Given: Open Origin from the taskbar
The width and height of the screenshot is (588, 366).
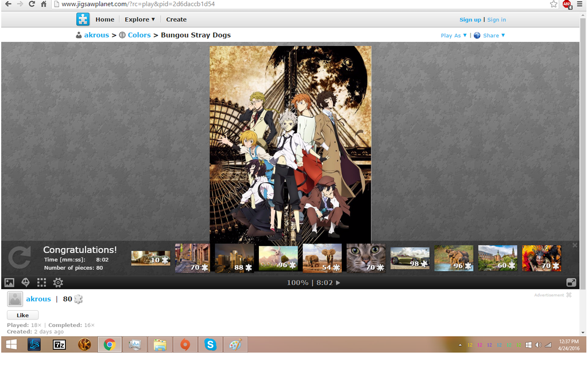Looking at the screenshot, I should tap(185, 345).
